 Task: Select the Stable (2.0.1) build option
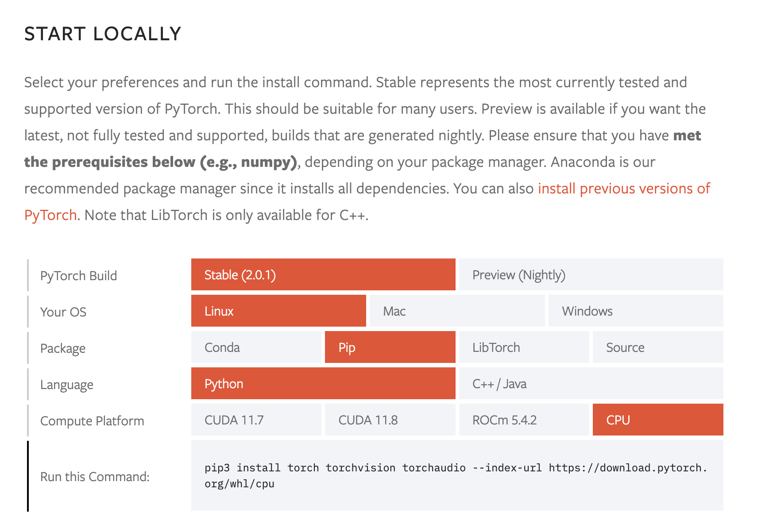tap(323, 274)
